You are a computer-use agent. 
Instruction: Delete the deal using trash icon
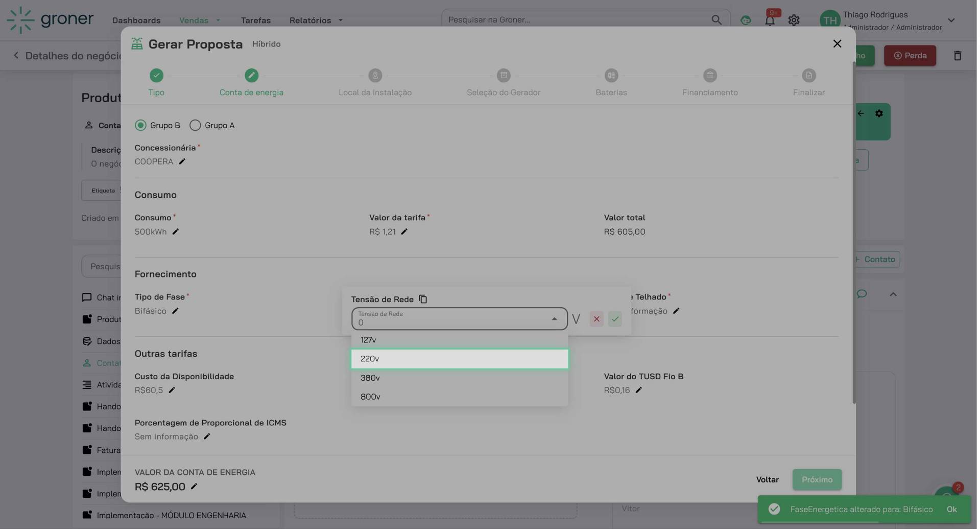click(958, 55)
